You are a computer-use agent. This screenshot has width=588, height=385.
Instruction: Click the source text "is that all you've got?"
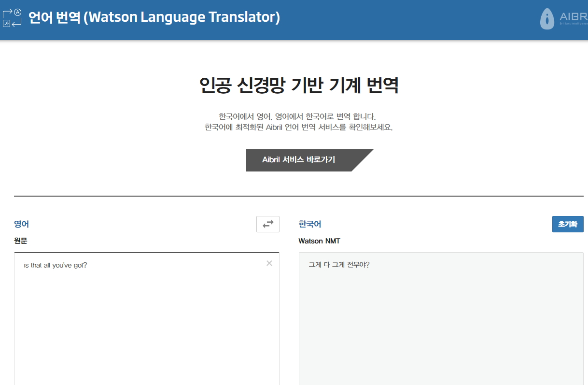(56, 265)
